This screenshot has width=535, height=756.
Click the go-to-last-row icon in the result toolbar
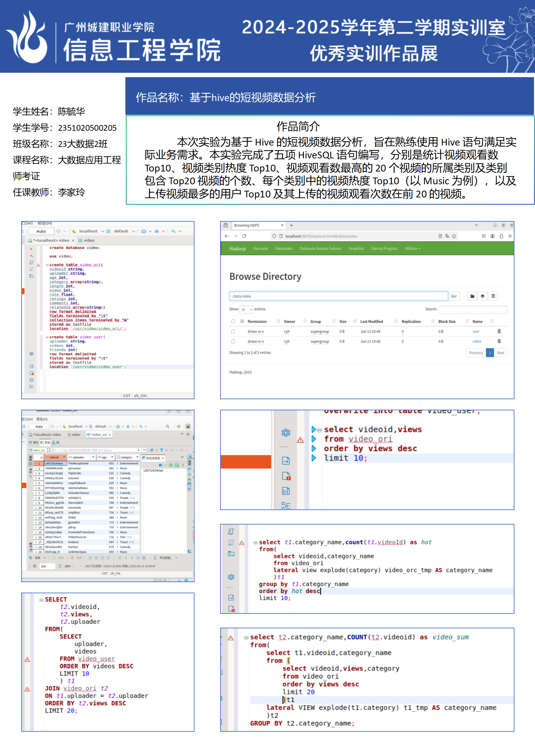pyautogui.click(x=138, y=558)
